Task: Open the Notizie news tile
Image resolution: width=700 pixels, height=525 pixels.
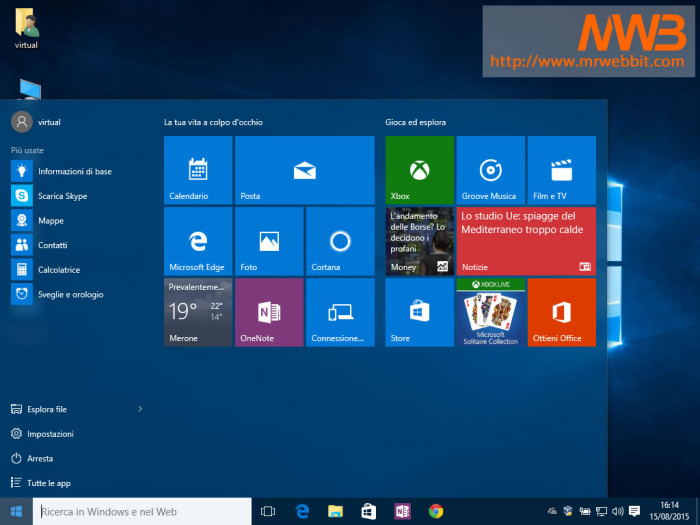Action: (x=526, y=241)
